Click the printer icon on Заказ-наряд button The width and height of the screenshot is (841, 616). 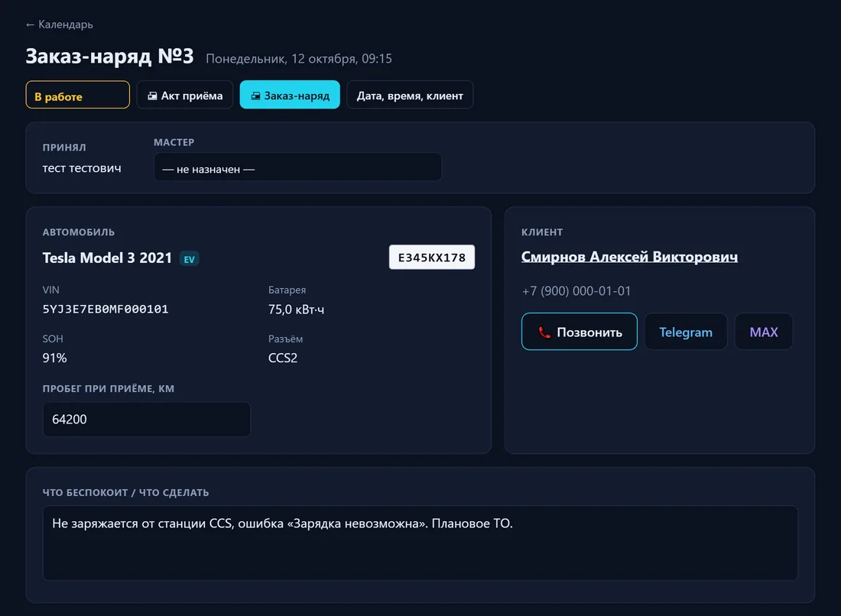coord(256,96)
